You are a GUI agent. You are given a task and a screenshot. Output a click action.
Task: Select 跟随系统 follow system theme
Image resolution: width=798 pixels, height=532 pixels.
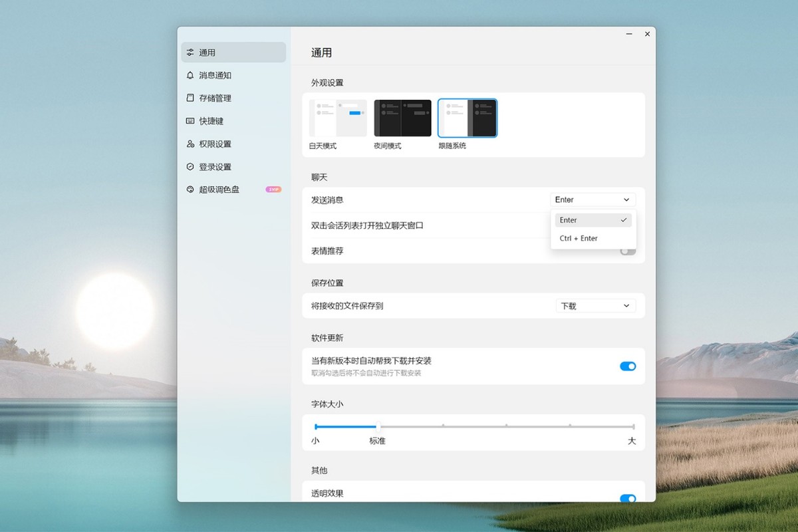pos(467,117)
